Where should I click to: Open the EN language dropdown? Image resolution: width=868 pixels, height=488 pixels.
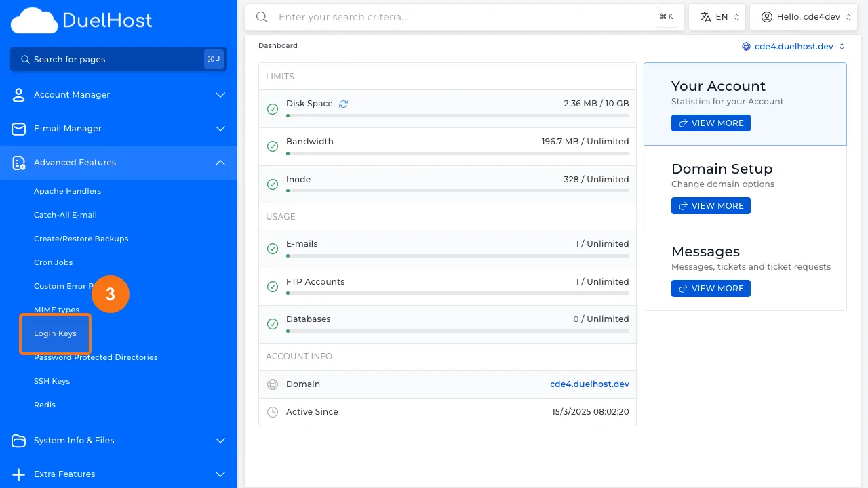717,16
